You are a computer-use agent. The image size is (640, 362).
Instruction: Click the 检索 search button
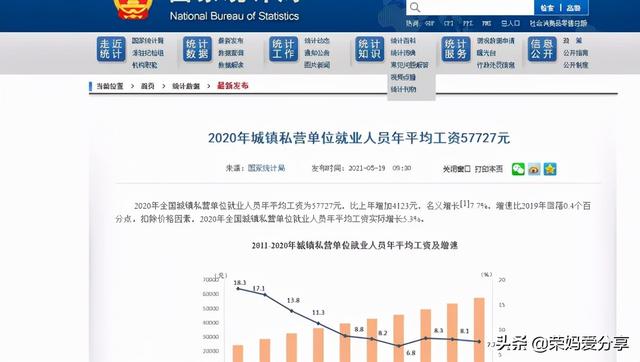[x=547, y=8]
